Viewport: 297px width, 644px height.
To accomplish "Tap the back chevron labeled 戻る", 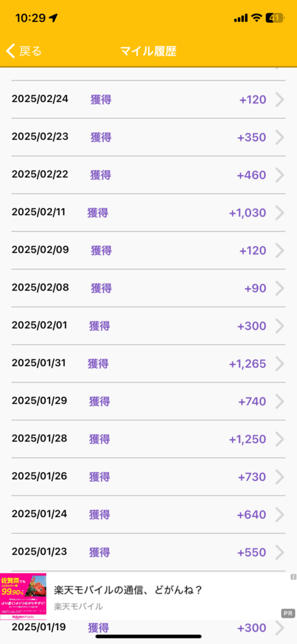I will [x=24, y=52].
